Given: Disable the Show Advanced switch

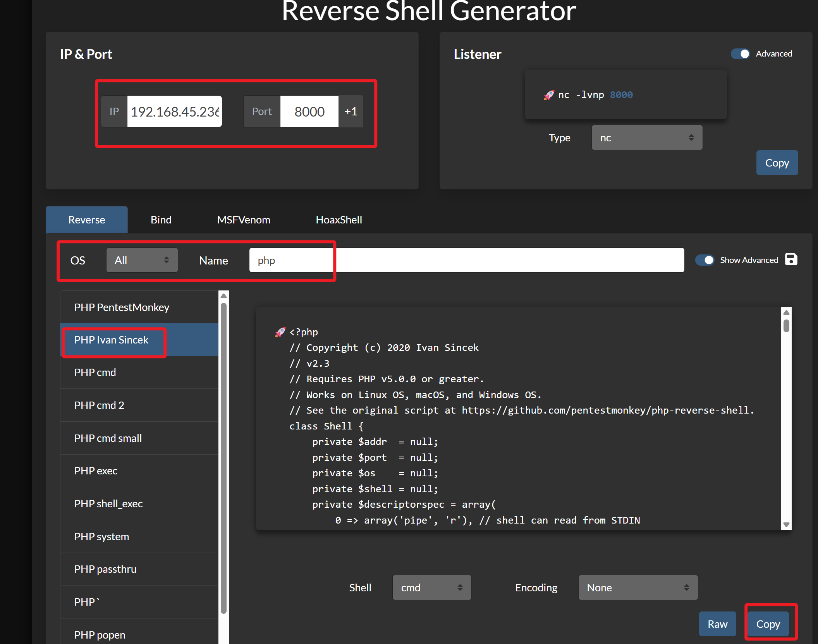Looking at the screenshot, I should 705,260.
